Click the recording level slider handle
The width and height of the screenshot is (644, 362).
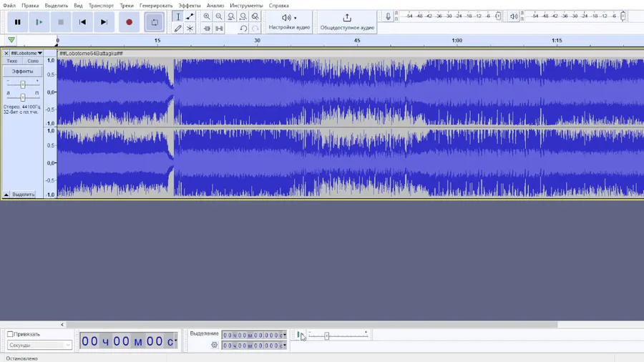click(498, 16)
